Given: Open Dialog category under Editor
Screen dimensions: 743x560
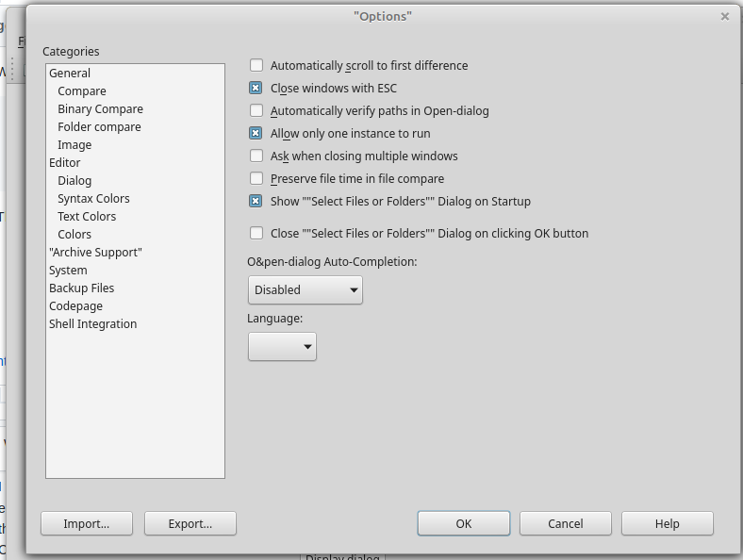Looking at the screenshot, I should pyautogui.click(x=74, y=180).
